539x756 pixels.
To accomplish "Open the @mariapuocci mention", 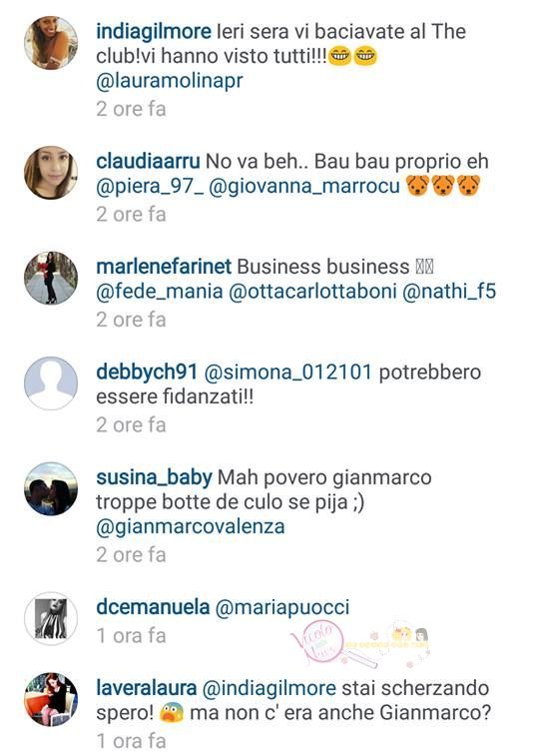I will (x=282, y=607).
